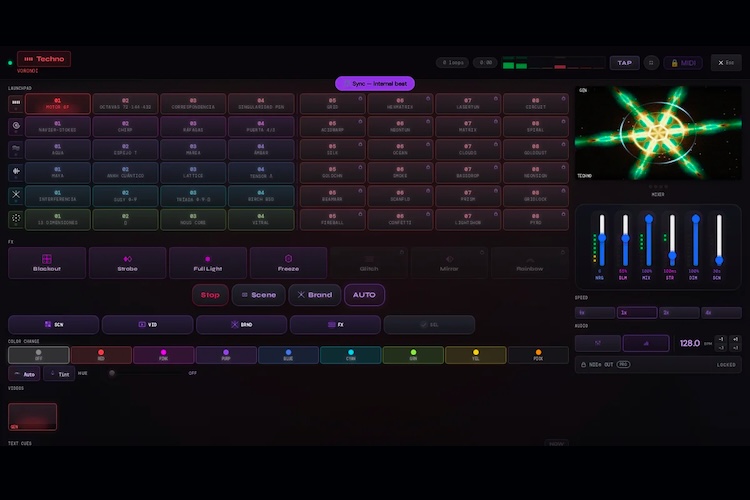
Task: Launch the 03 LATTICE pad
Action: (x=193, y=172)
